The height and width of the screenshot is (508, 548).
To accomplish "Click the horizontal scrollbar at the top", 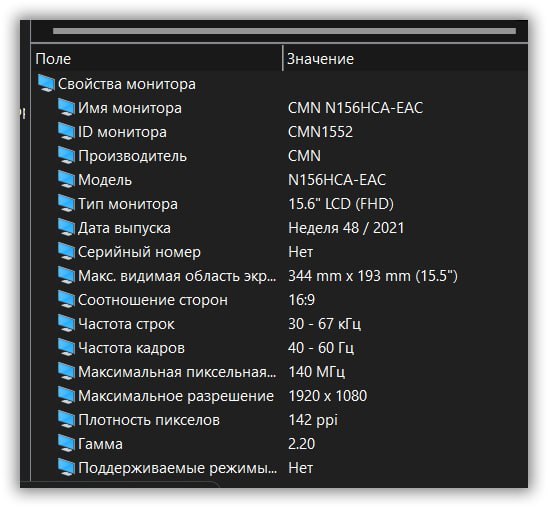I will (284, 31).
